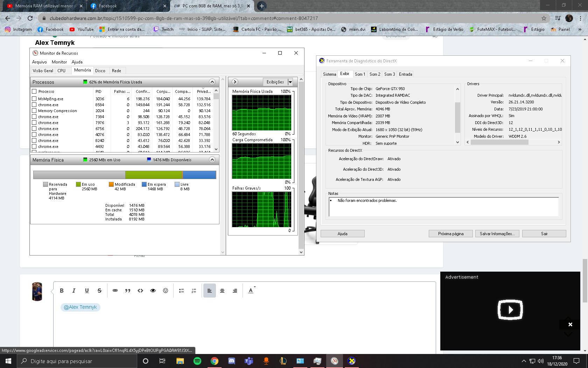Tick the chrome.exe PID 8240 checkbox
588x368 pixels.
pyautogui.click(x=34, y=141)
